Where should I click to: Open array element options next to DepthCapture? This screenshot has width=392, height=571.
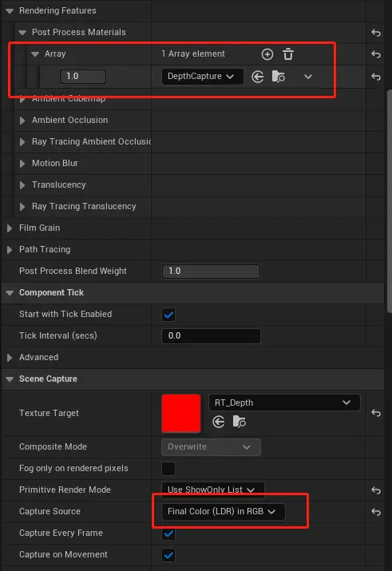click(x=308, y=77)
